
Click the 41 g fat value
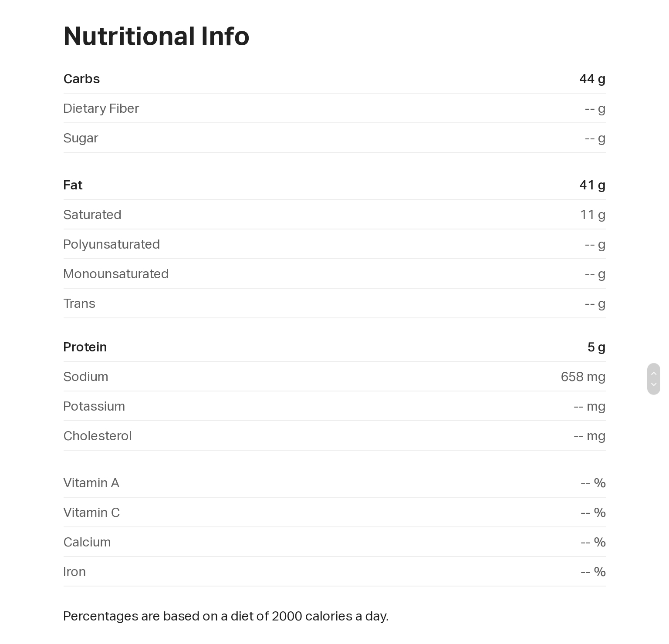tap(592, 185)
